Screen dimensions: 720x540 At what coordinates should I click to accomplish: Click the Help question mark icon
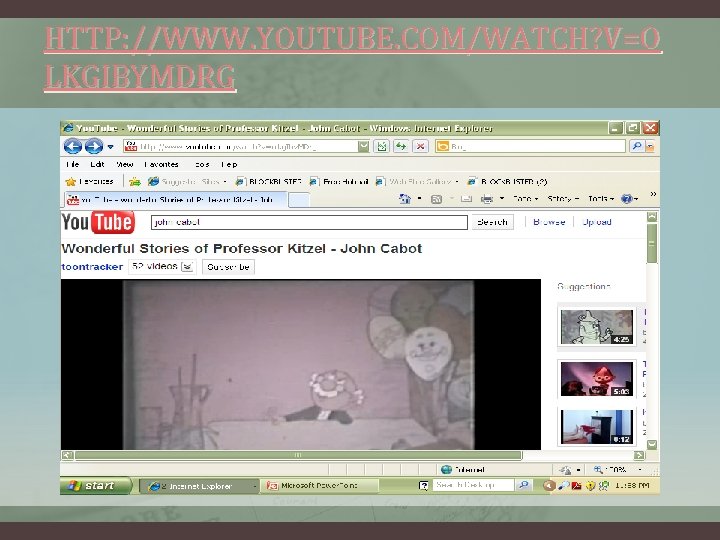point(626,199)
